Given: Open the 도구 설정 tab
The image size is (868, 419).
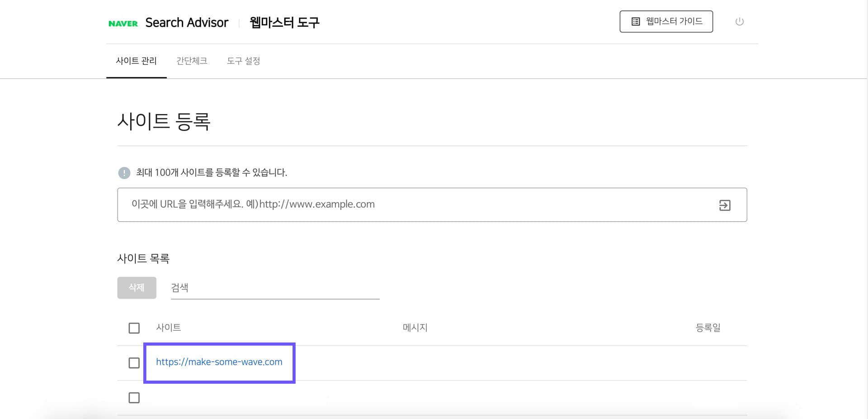Looking at the screenshot, I should 244,61.
